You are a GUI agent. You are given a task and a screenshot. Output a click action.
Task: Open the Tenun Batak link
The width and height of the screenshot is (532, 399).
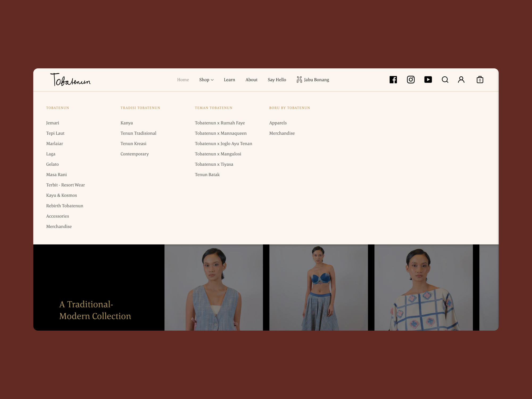[207, 175]
